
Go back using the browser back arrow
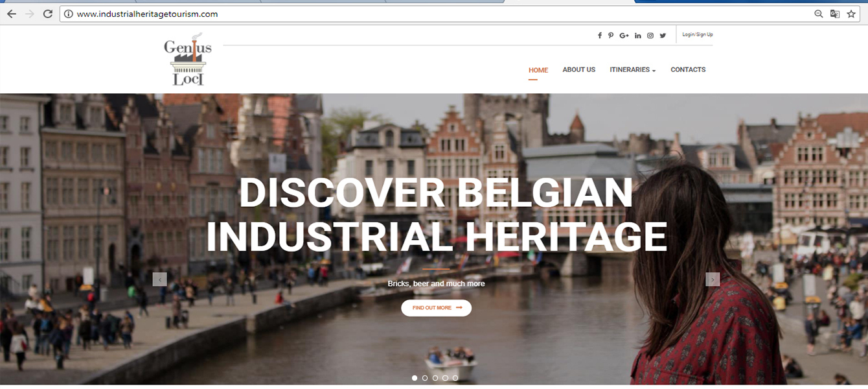[11, 14]
